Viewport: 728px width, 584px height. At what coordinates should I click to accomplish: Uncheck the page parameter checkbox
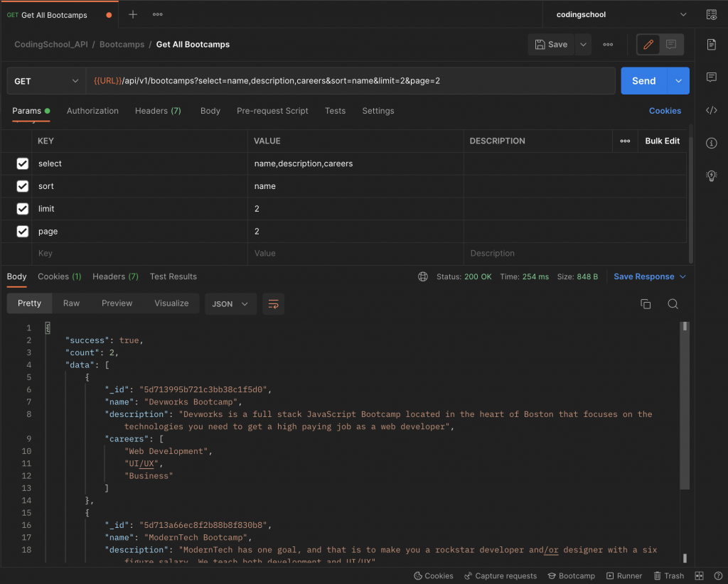click(22, 231)
